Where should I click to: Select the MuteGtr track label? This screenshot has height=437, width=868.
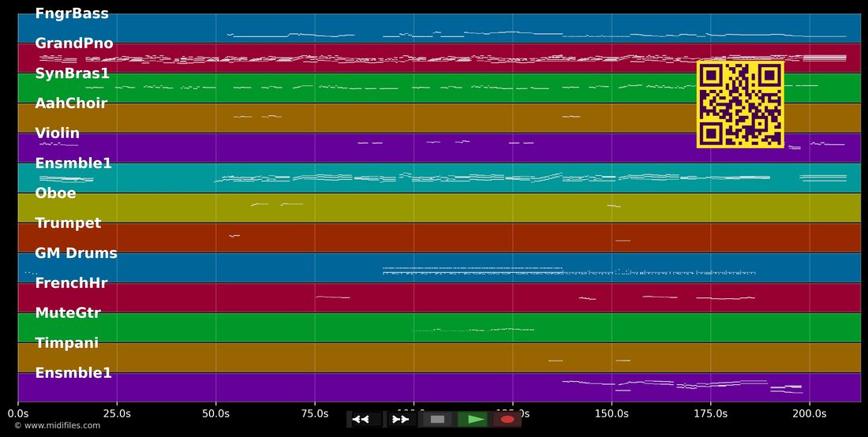click(x=68, y=313)
